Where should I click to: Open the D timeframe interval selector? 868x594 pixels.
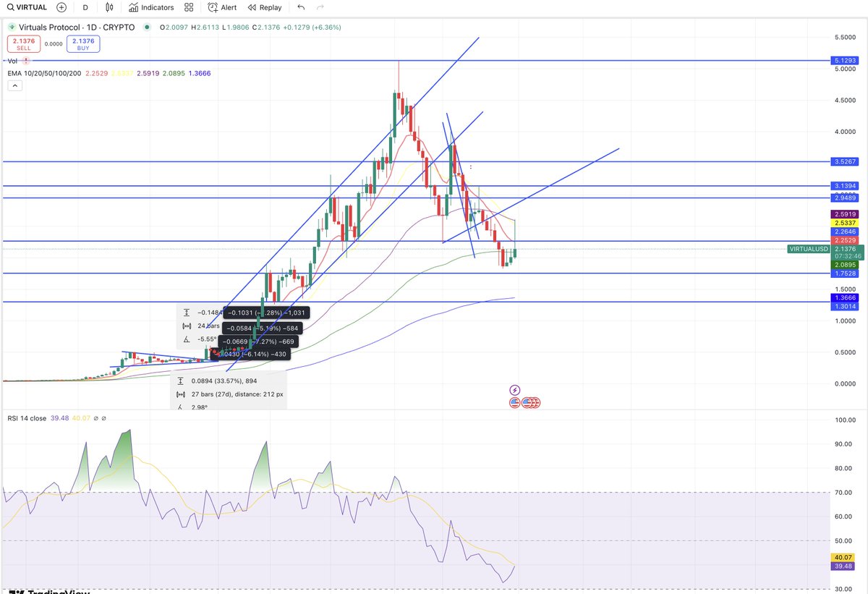(85, 7)
